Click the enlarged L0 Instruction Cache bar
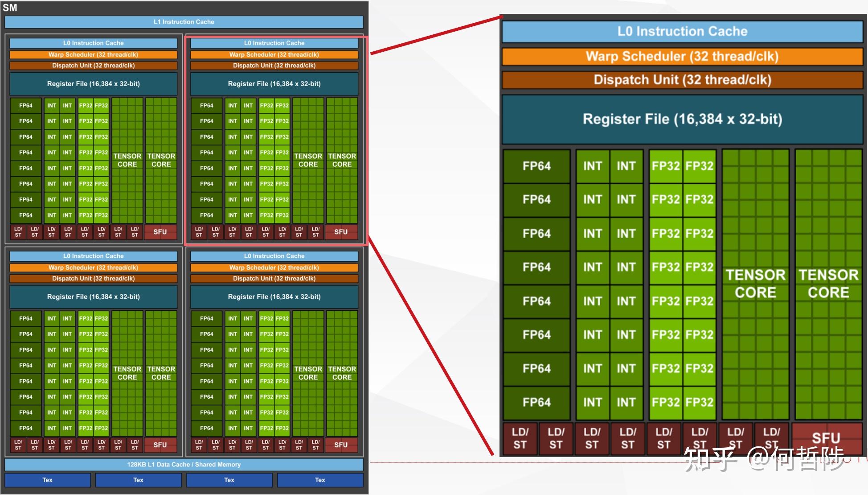Viewport: 868px width, 495px height. (682, 31)
